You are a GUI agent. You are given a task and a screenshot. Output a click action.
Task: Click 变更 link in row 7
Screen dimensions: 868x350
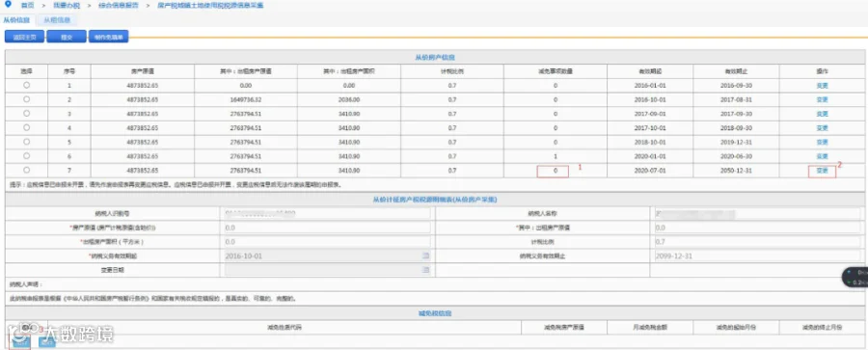click(822, 171)
